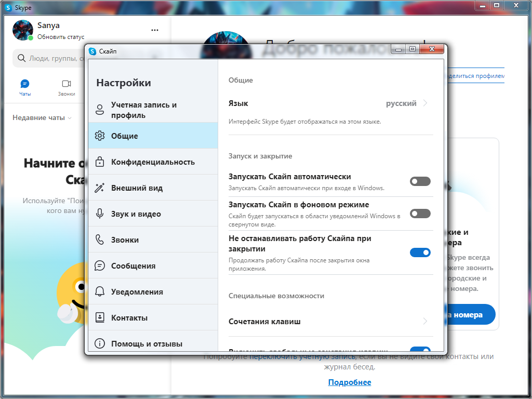532x399 pixels.
Task: Click the Подробнее link in main window
Action: pos(350,382)
